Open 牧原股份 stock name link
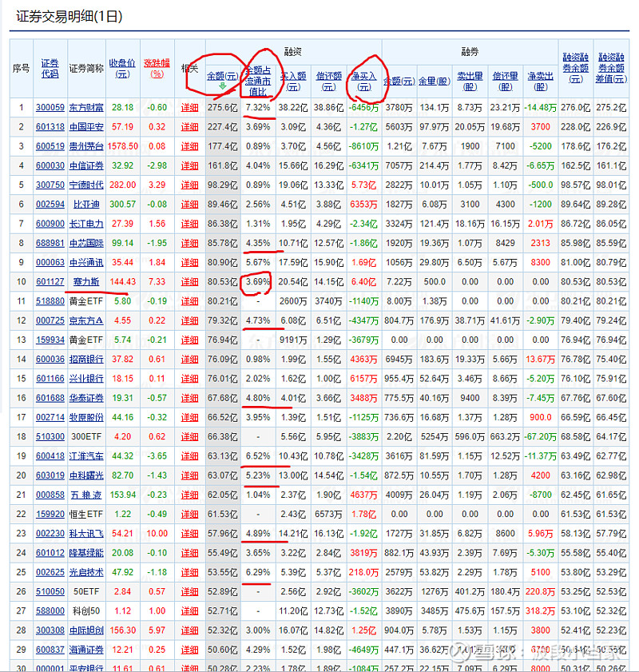Screen dimensions: 639x672 (x=86, y=417)
